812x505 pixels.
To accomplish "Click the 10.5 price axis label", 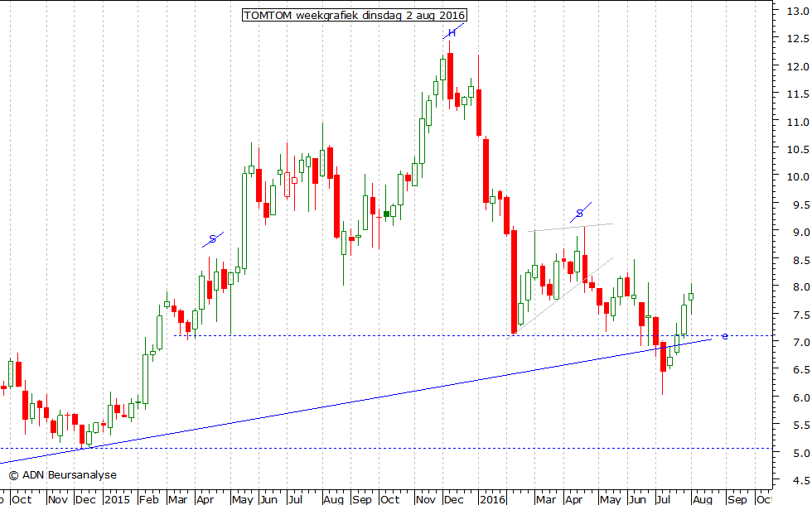I will (x=798, y=150).
